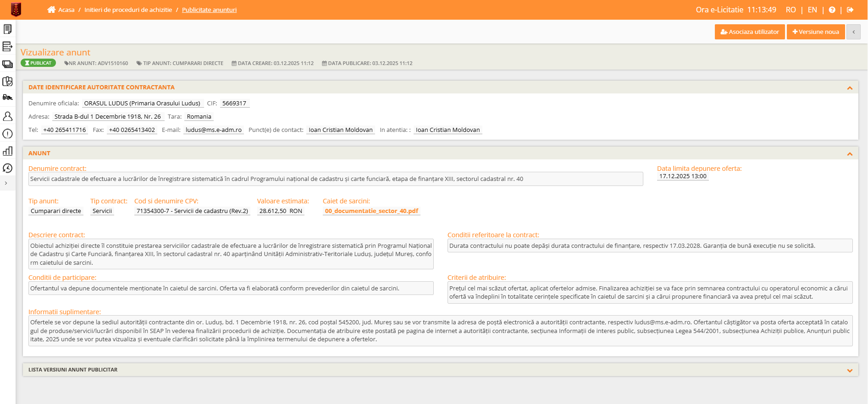Open the bar chart statistics icon

[7, 151]
